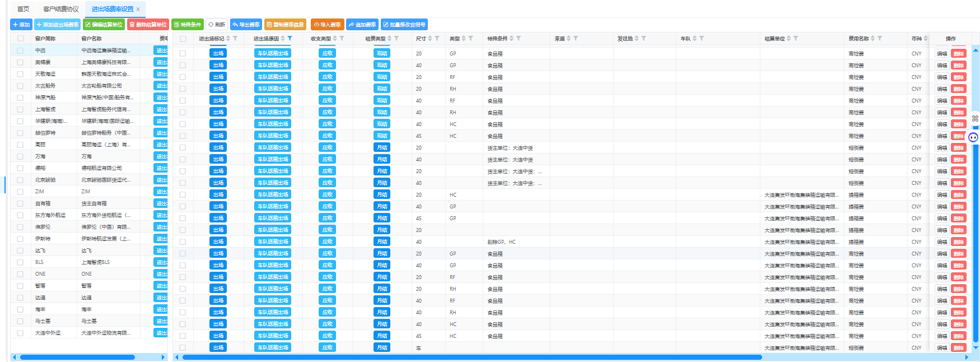Click 复制费率信息 button
The image size is (980, 362).
click(x=285, y=25)
